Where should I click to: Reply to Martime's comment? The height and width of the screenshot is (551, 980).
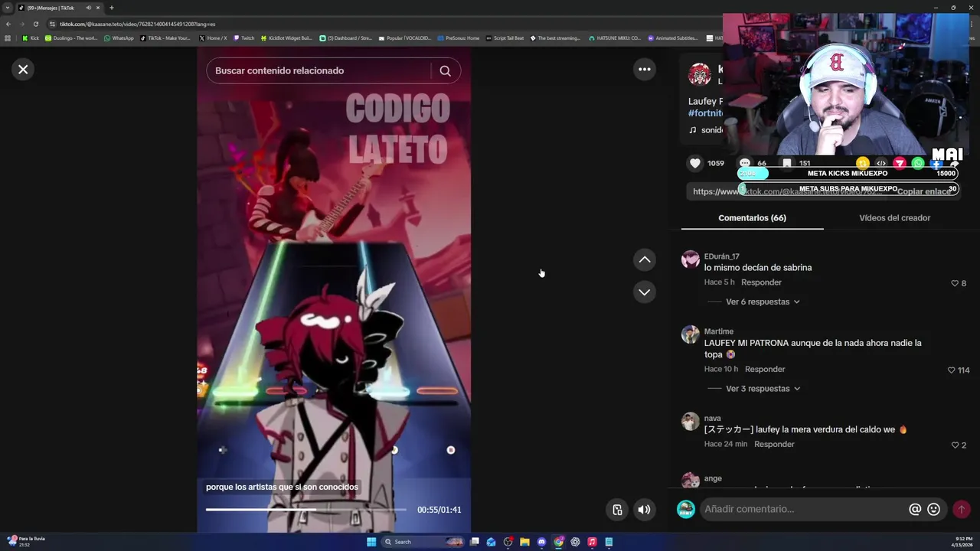pos(765,369)
